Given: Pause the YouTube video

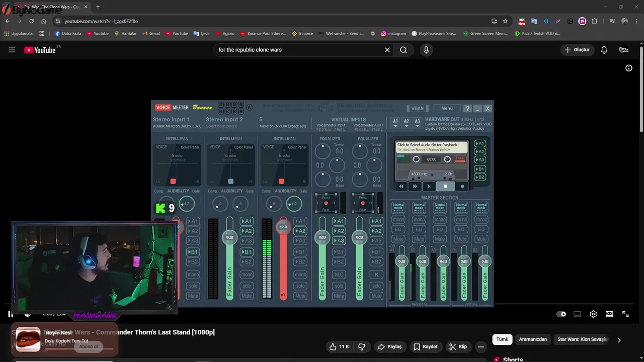Looking at the screenshot, I should 11,314.
